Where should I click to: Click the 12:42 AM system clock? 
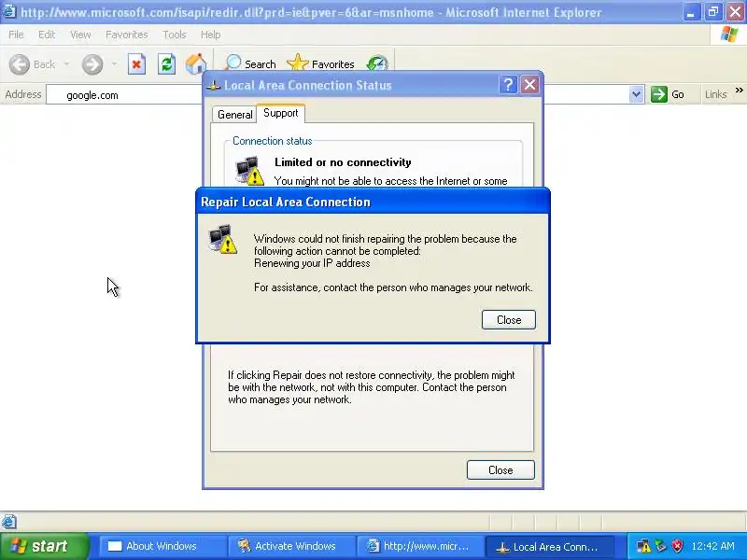[x=712, y=546]
